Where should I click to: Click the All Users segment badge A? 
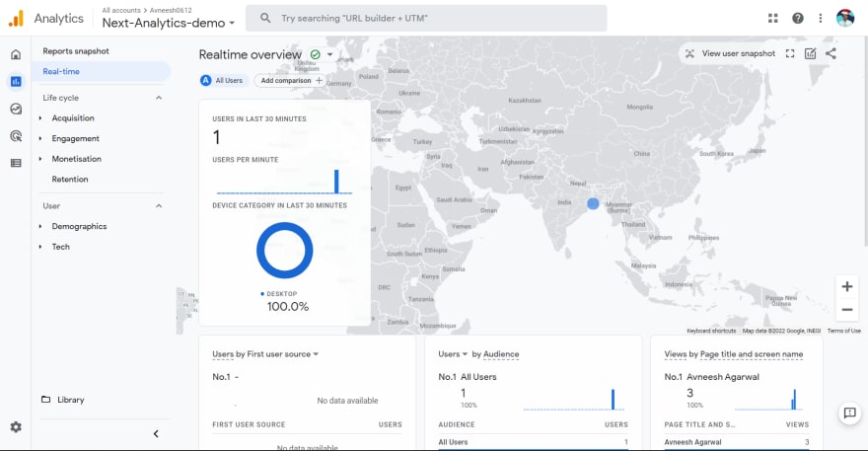(x=206, y=80)
